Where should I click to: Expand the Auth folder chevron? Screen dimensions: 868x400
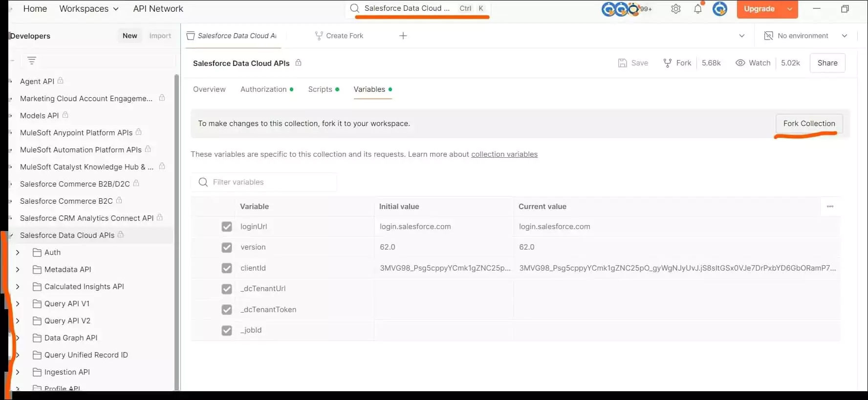(x=18, y=253)
